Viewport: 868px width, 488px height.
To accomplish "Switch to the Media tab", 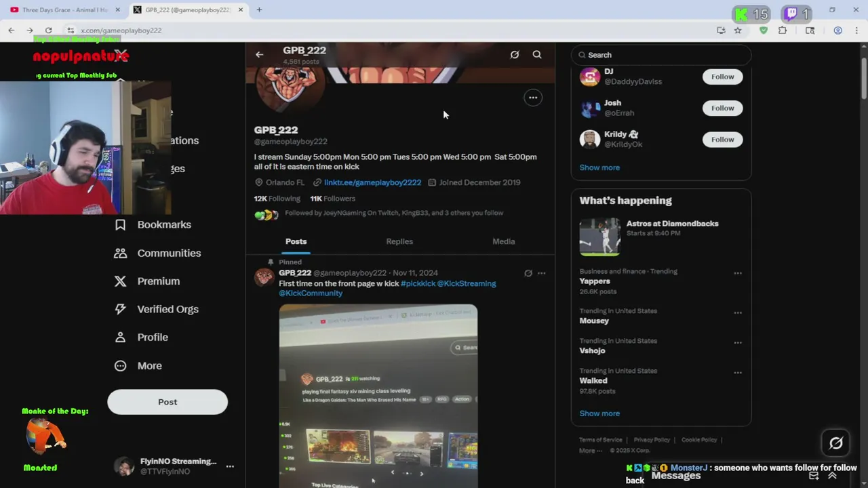I will (x=504, y=241).
